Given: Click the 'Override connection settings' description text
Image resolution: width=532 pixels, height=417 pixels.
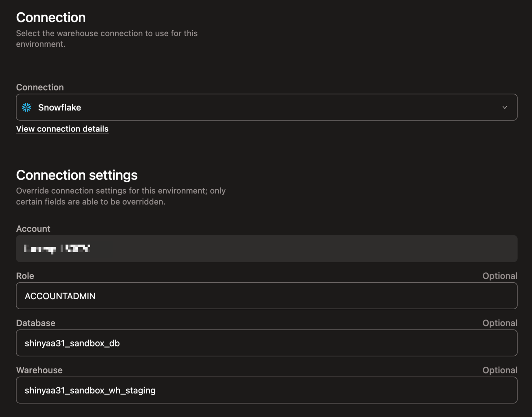Looking at the screenshot, I should click(121, 196).
